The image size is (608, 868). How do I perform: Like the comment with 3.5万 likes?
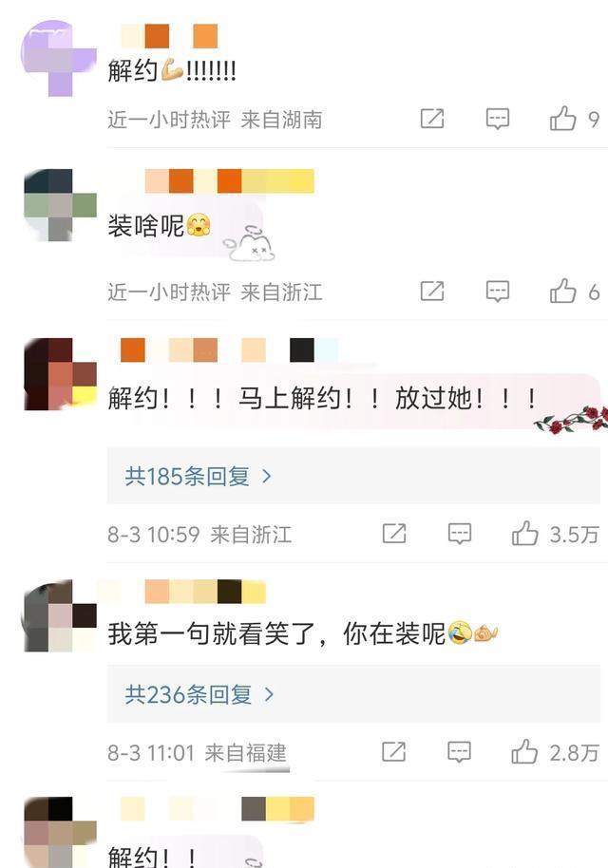point(524,534)
